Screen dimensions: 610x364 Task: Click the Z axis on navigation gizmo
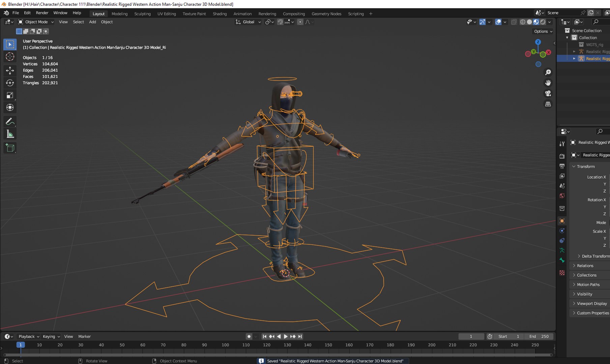click(538, 42)
